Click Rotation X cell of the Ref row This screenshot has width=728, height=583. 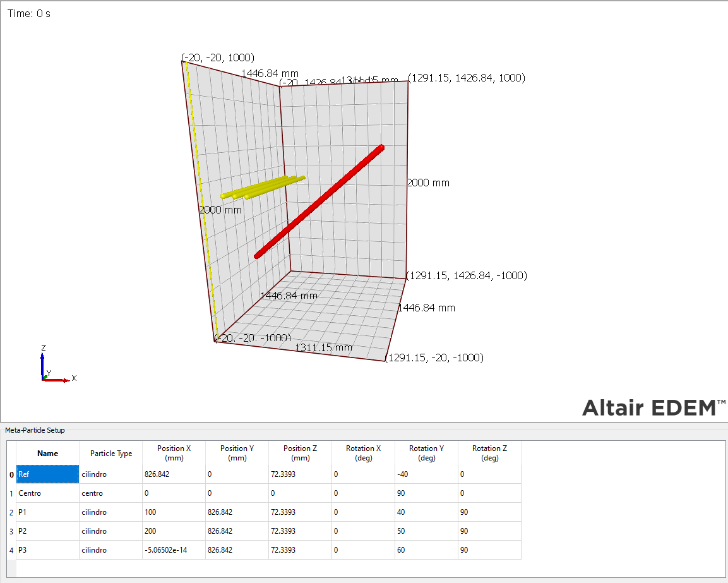coord(364,474)
